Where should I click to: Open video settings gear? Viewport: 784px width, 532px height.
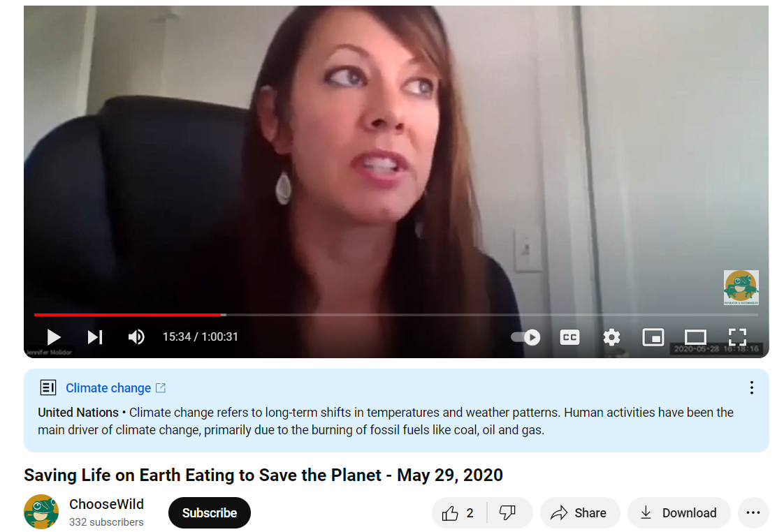[611, 338]
